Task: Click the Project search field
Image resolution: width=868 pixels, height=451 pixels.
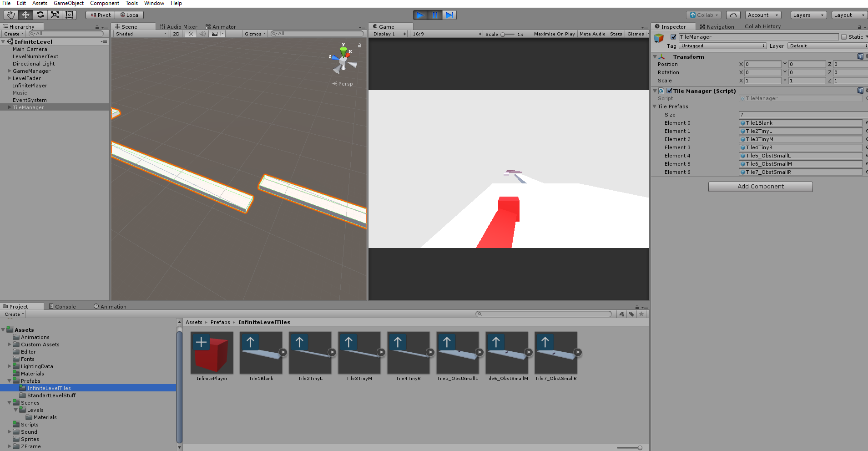Action: pos(544,314)
